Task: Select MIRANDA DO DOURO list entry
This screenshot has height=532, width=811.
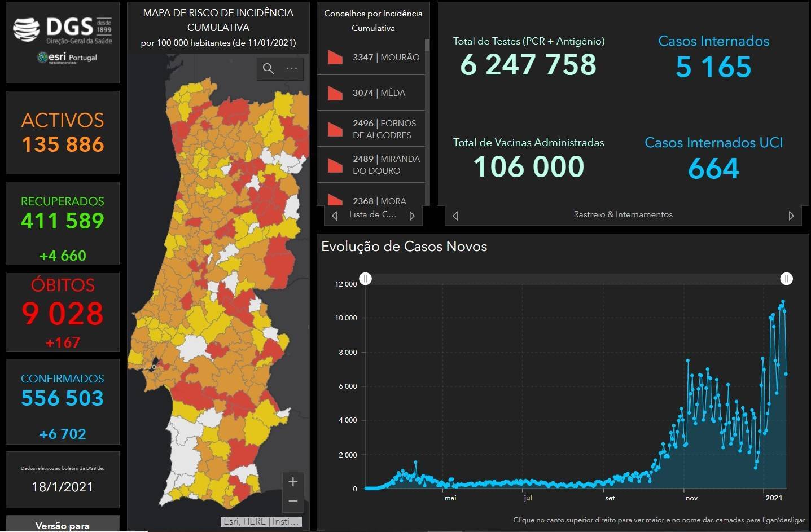Action: pyautogui.click(x=386, y=165)
